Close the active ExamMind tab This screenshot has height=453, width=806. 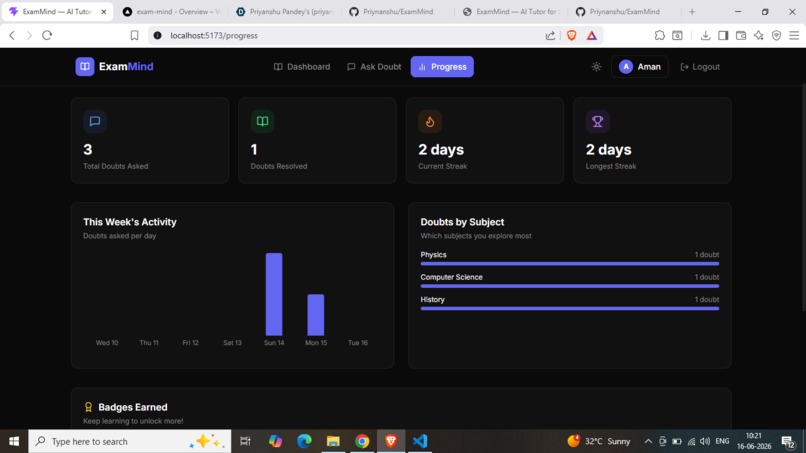click(103, 11)
